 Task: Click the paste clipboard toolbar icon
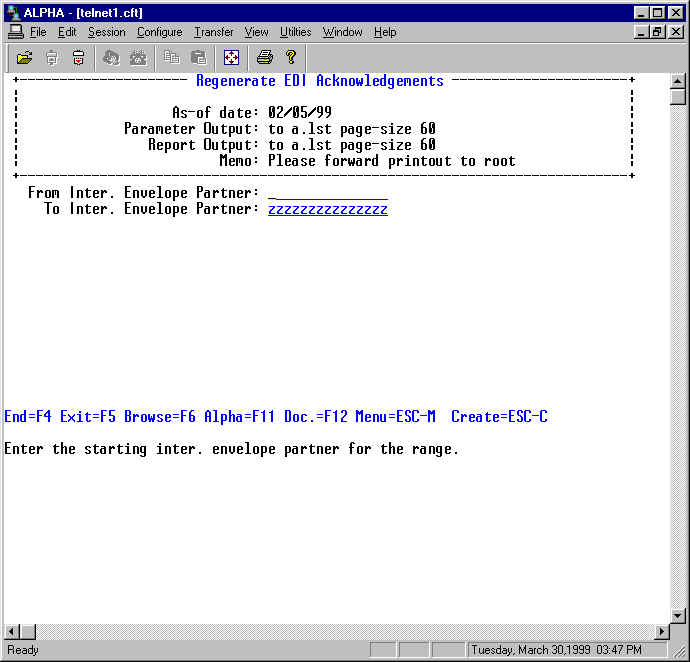[198, 57]
